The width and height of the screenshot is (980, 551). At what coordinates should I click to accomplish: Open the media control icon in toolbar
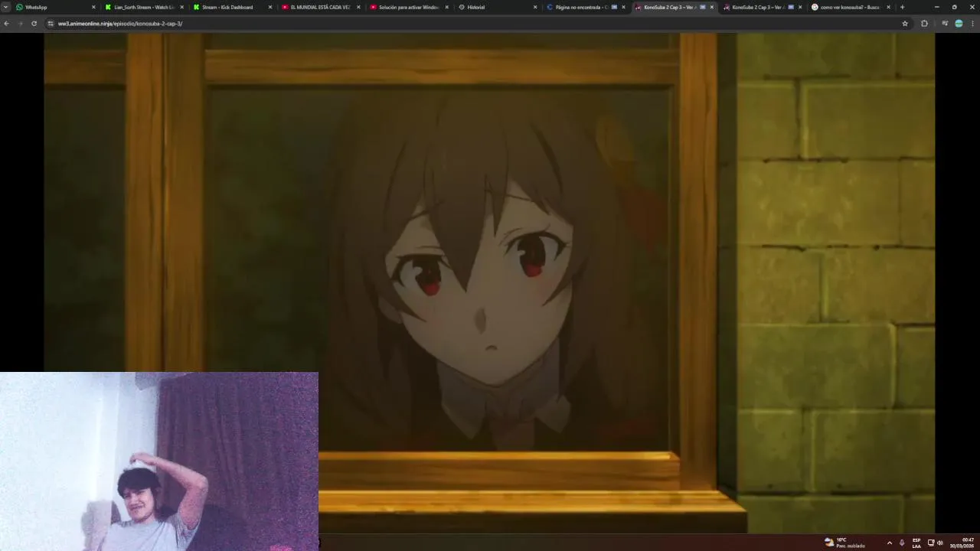945,24
